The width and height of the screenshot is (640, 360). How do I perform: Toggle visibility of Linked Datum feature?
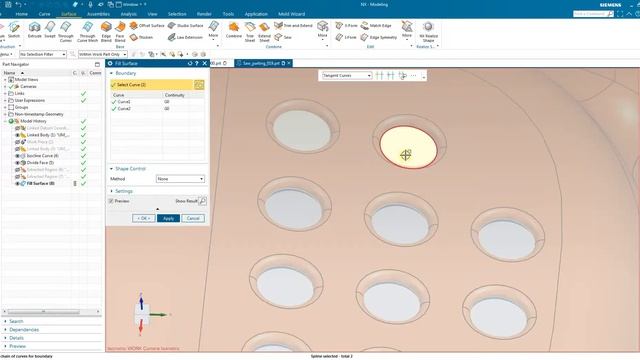[18, 128]
